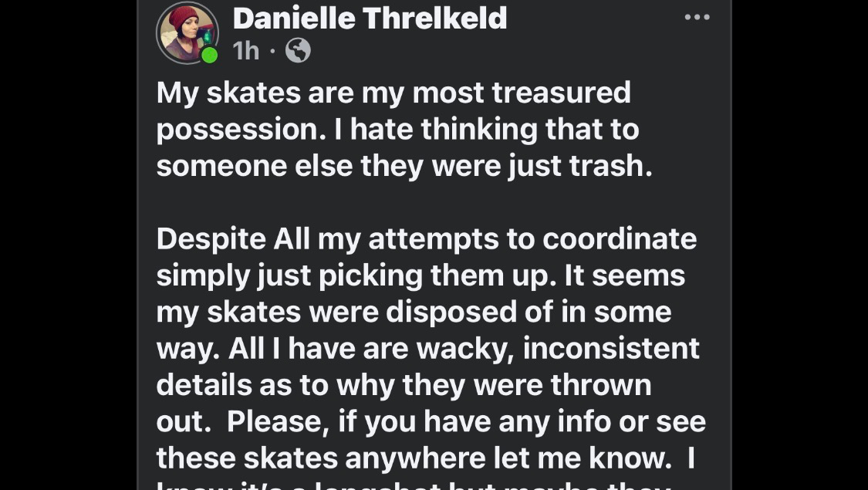Click the text "possession. I hate thinking that to"
This screenshot has height=490, width=868.
pos(397,129)
